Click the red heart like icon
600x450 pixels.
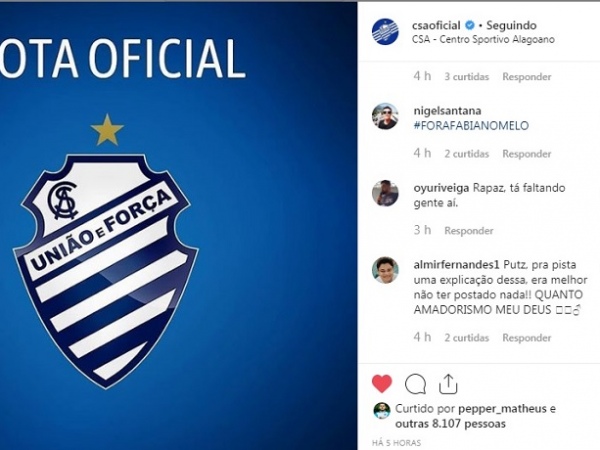pyautogui.click(x=382, y=384)
